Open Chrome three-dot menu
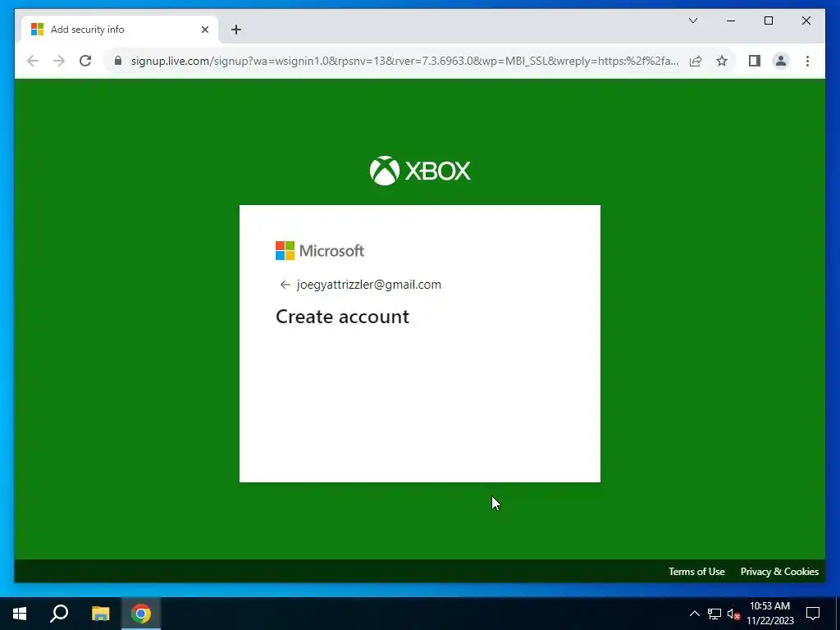 807,61
